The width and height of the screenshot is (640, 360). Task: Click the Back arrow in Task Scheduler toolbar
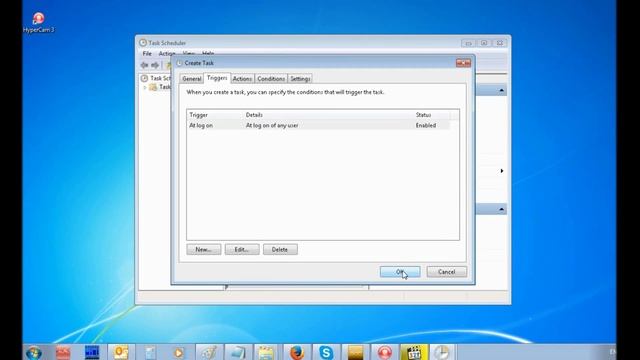tap(144, 65)
